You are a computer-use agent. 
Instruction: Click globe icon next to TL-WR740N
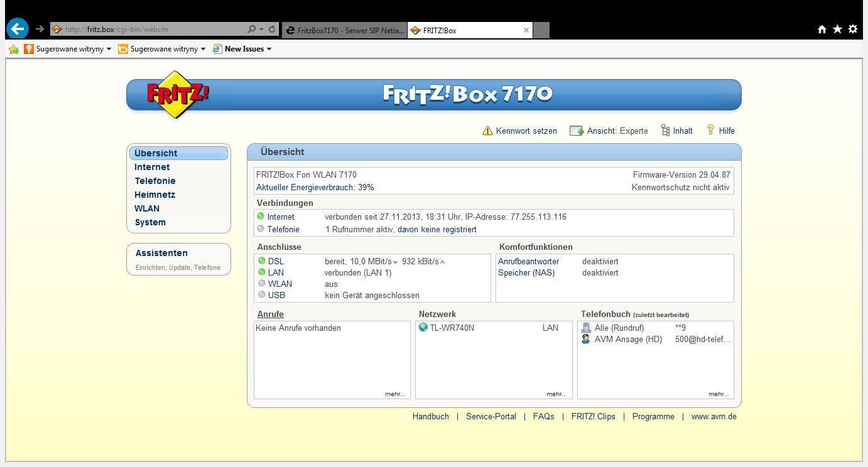pos(423,327)
